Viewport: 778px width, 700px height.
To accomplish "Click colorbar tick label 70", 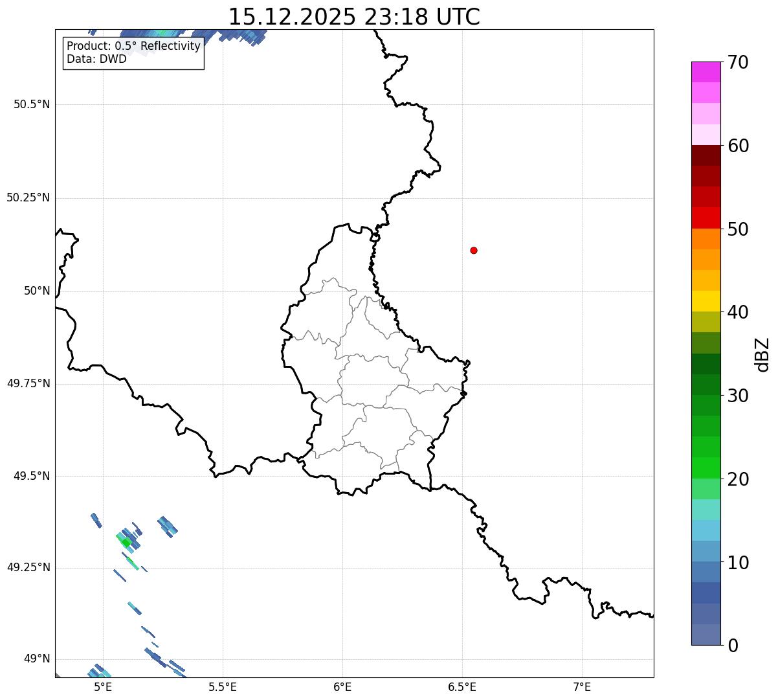I will [x=737, y=62].
